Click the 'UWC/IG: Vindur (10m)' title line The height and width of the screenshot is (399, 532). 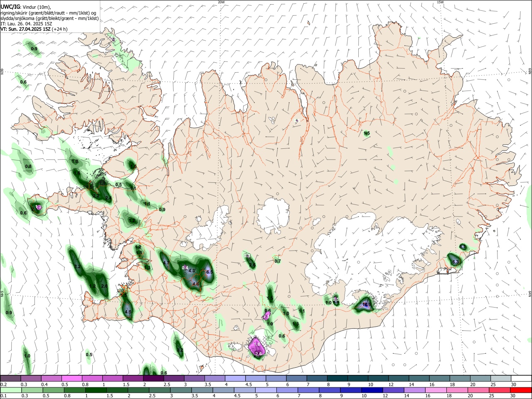click(x=26, y=7)
